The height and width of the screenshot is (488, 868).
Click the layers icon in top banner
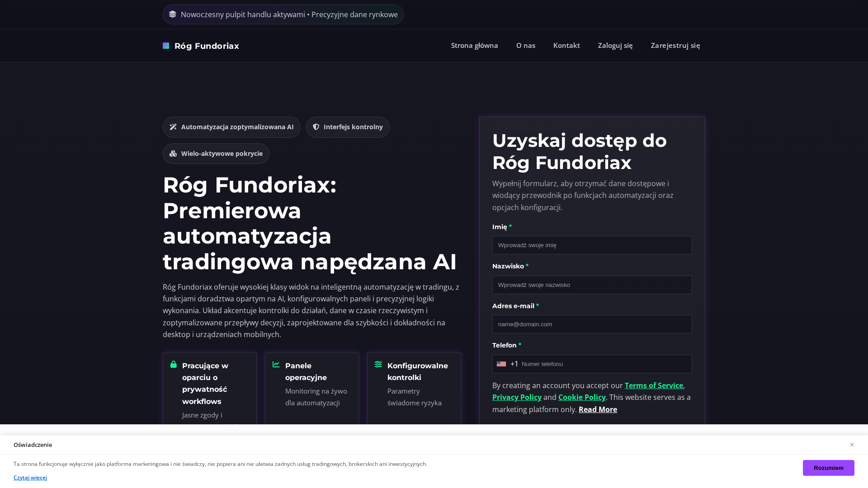click(173, 14)
